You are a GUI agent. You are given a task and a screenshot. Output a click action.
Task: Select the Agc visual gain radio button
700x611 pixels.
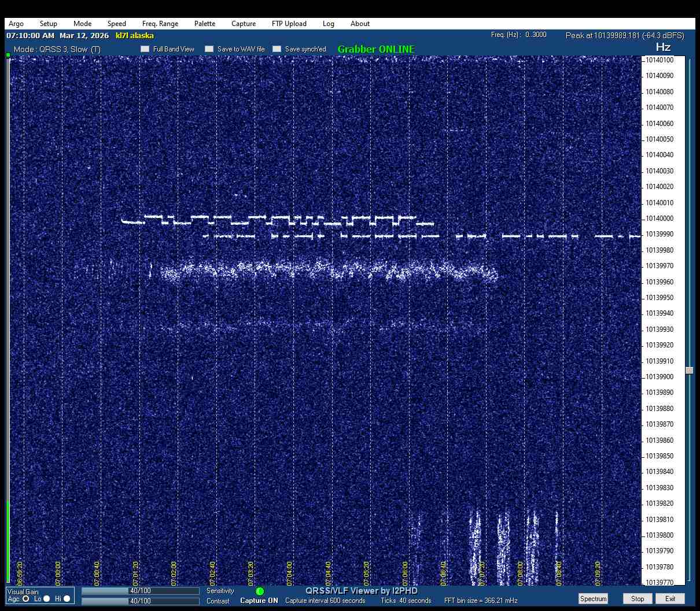(26, 599)
